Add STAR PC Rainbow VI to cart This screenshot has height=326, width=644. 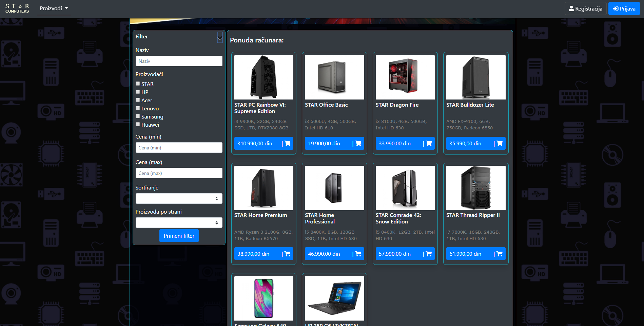287,143
